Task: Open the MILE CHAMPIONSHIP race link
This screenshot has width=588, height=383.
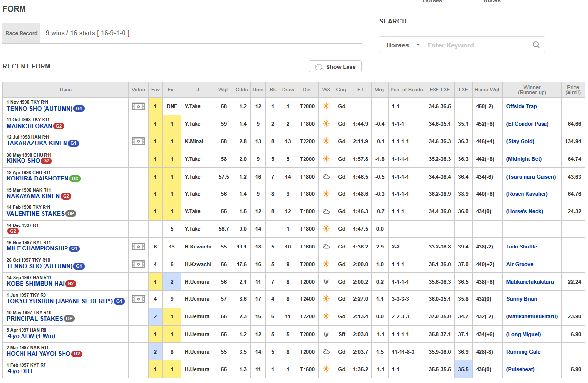Action: click(37, 248)
